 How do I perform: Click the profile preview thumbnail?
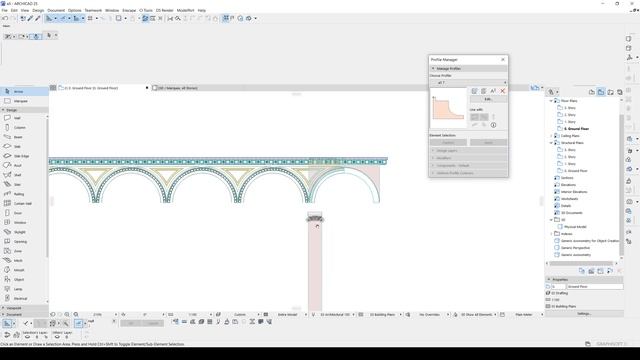tap(449, 108)
